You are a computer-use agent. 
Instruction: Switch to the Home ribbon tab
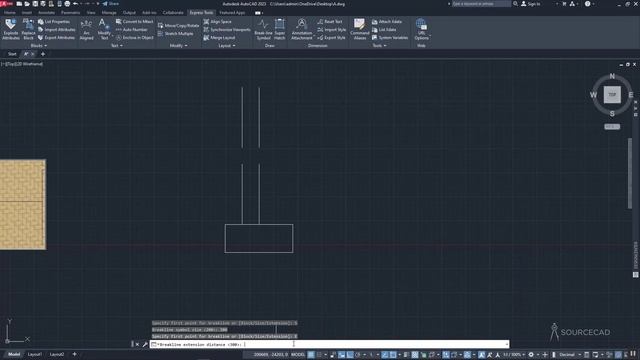10,13
